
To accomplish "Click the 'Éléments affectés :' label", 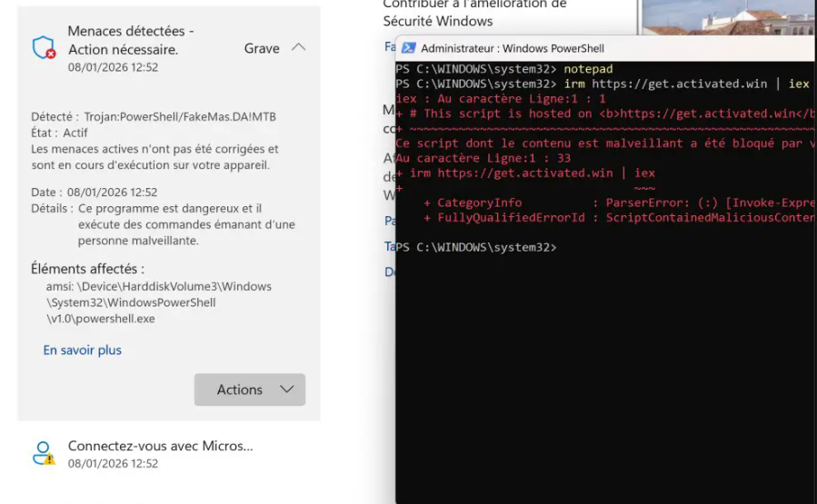I will (x=87, y=269).
